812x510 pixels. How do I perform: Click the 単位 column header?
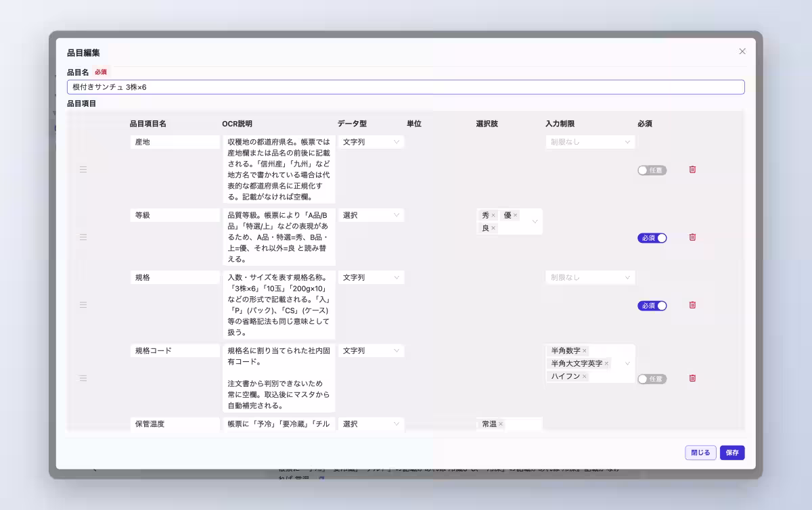pyautogui.click(x=414, y=124)
